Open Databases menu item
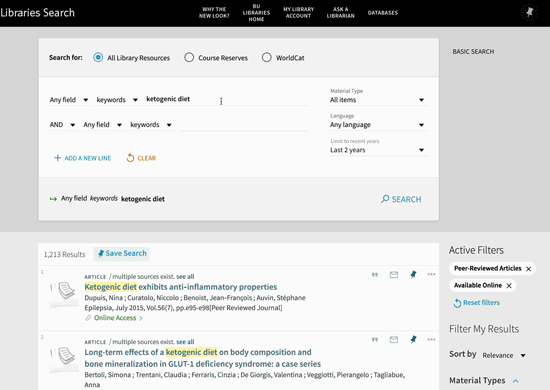This screenshot has height=390, width=550. click(x=383, y=13)
